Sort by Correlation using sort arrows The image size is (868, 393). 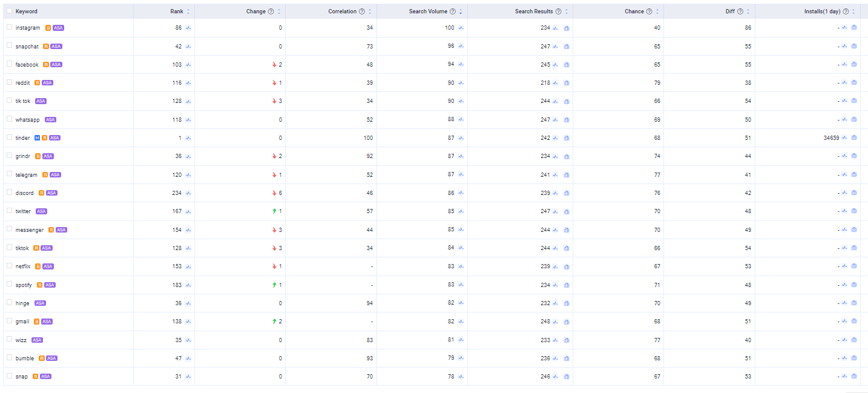[370, 12]
